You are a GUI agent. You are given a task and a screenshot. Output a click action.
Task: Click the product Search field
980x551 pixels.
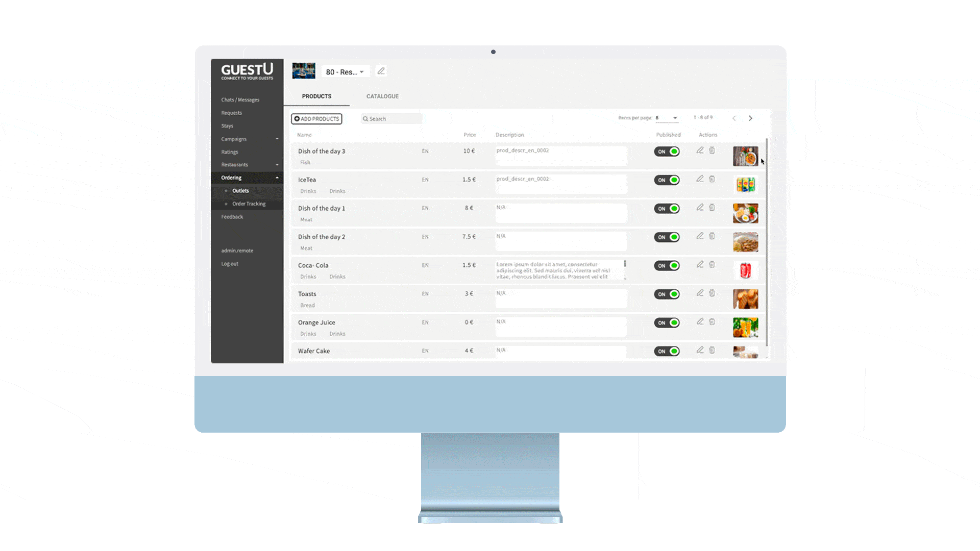(x=392, y=119)
